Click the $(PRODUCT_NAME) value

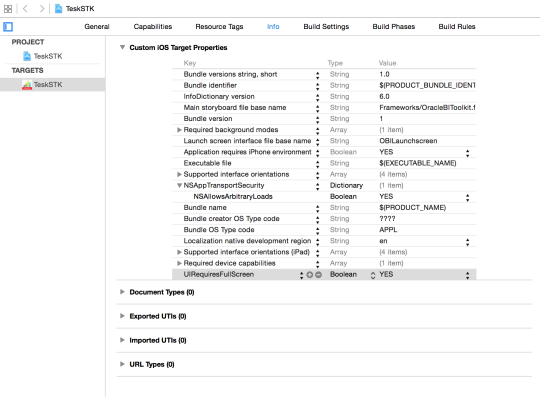(413, 207)
